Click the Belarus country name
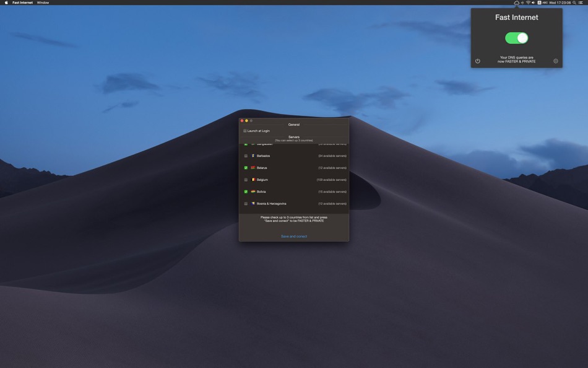The height and width of the screenshot is (368, 588). click(x=262, y=167)
